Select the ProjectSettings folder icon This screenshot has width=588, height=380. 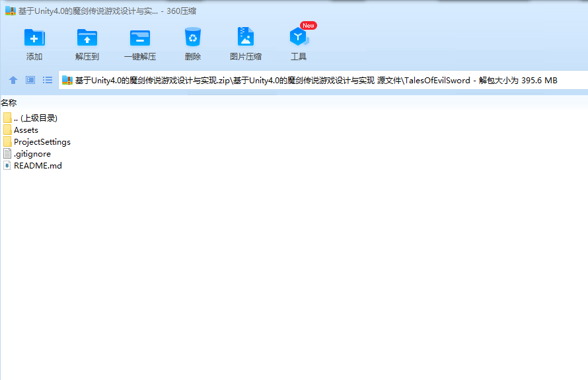coord(7,142)
